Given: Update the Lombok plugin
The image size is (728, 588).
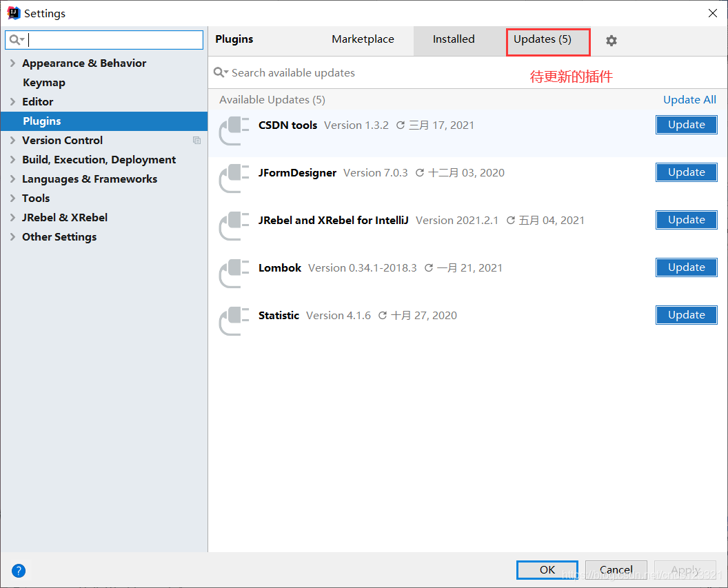Looking at the screenshot, I should coord(686,267).
